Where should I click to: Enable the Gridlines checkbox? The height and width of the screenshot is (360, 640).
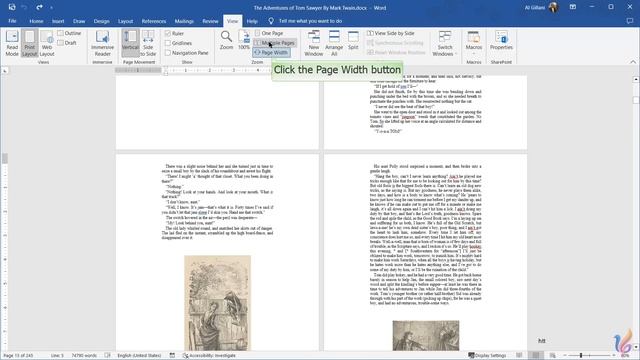tap(168, 43)
